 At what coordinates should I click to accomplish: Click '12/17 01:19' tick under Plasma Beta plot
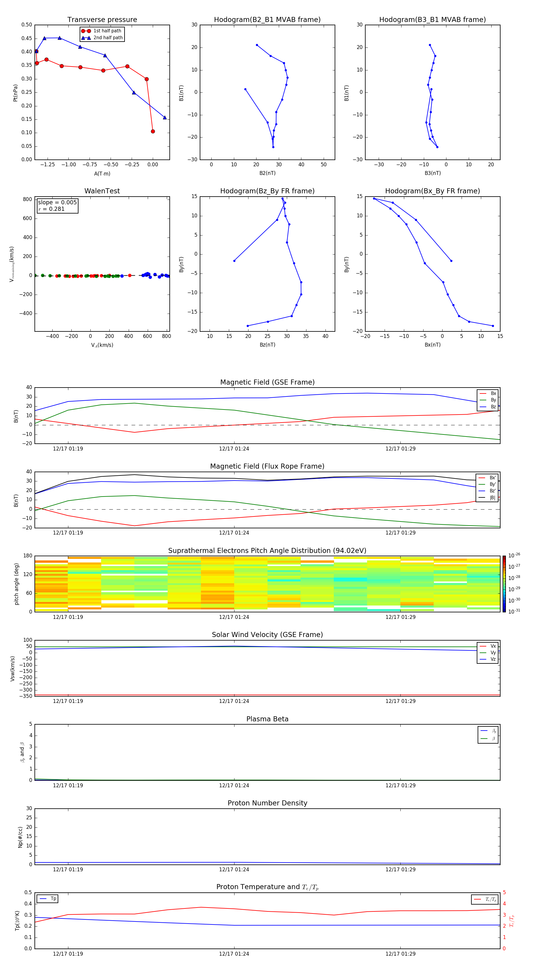point(68,785)
